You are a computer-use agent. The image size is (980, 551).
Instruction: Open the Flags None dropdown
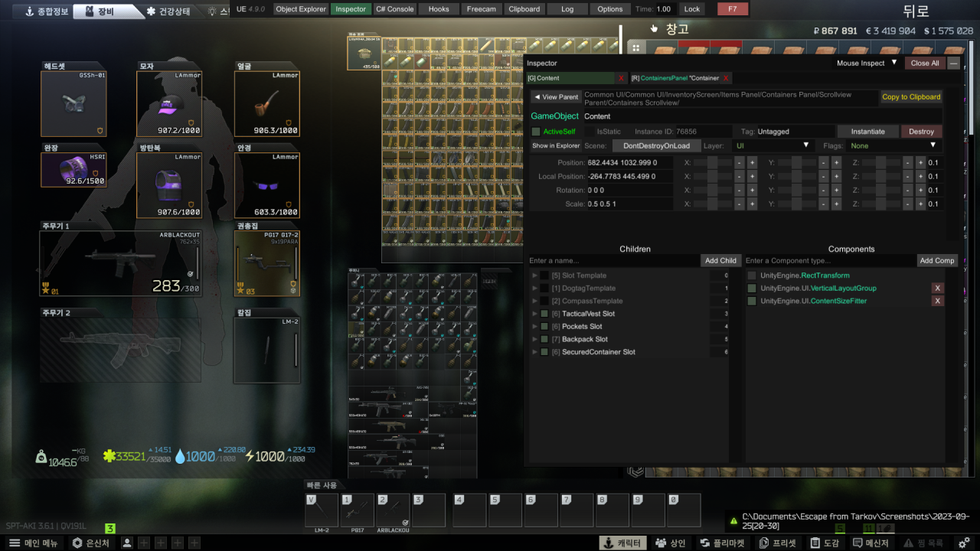[x=893, y=145]
